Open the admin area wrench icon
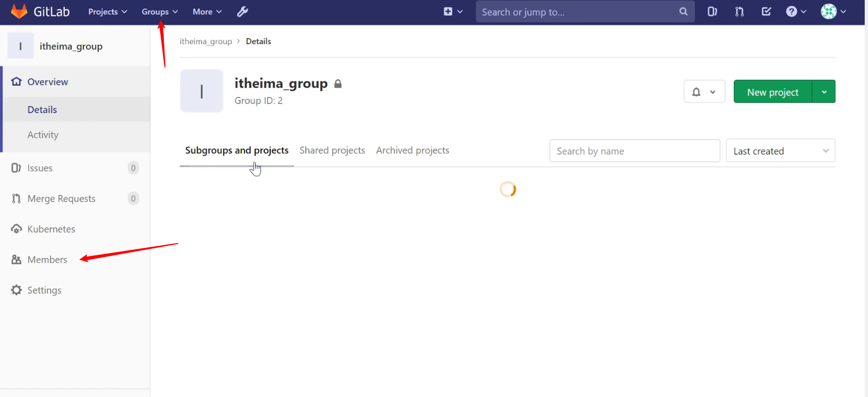 click(x=243, y=11)
